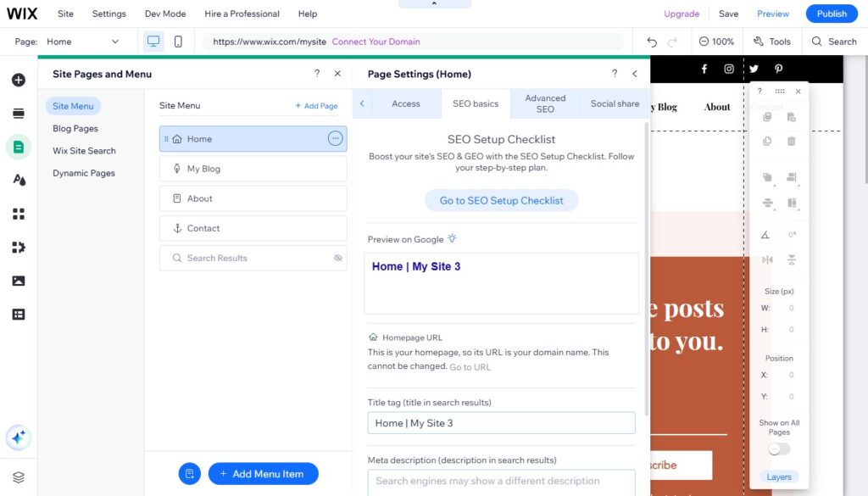The image size is (868, 496).
Task: Switch to the SEO basics tab
Action: (x=476, y=103)
